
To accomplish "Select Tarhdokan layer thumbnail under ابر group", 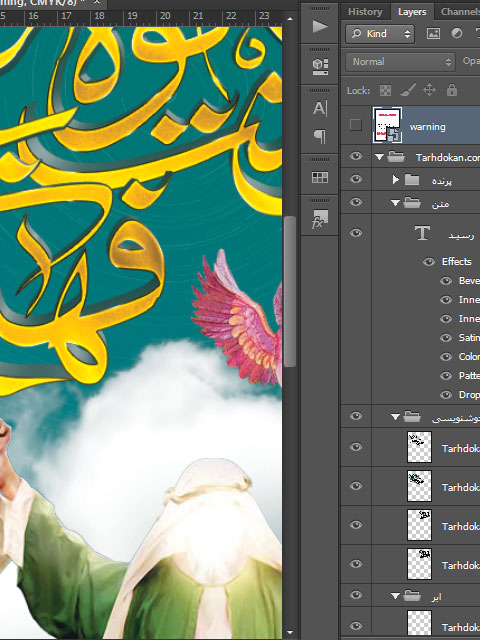I will (x=419, y=625).
